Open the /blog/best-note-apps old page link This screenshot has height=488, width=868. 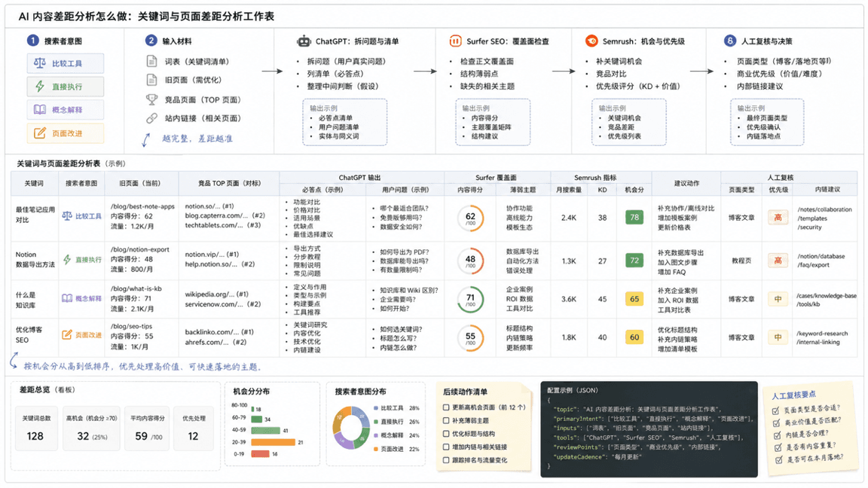tap(143, 206)
